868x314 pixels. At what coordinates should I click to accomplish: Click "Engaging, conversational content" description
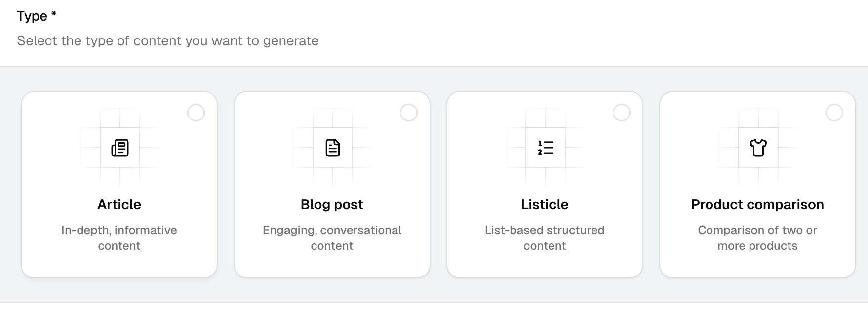click(332, 238)
